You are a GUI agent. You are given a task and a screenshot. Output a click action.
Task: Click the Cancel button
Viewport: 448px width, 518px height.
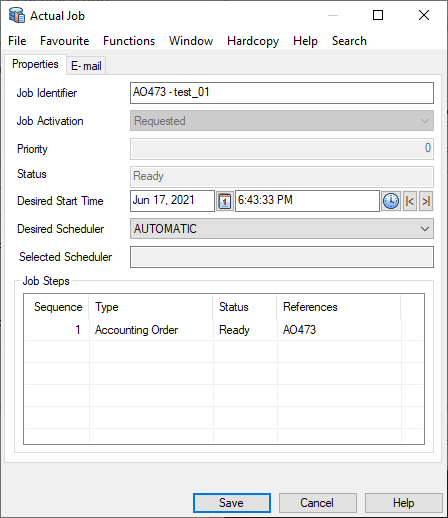click(317, 503)
